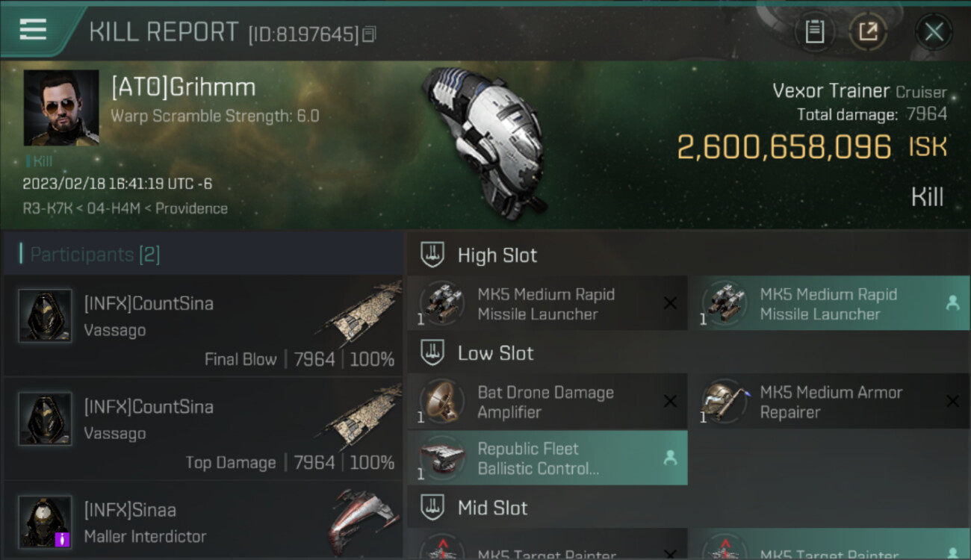Open the purple info badge on Sinaa

click(x=63, y=538)
